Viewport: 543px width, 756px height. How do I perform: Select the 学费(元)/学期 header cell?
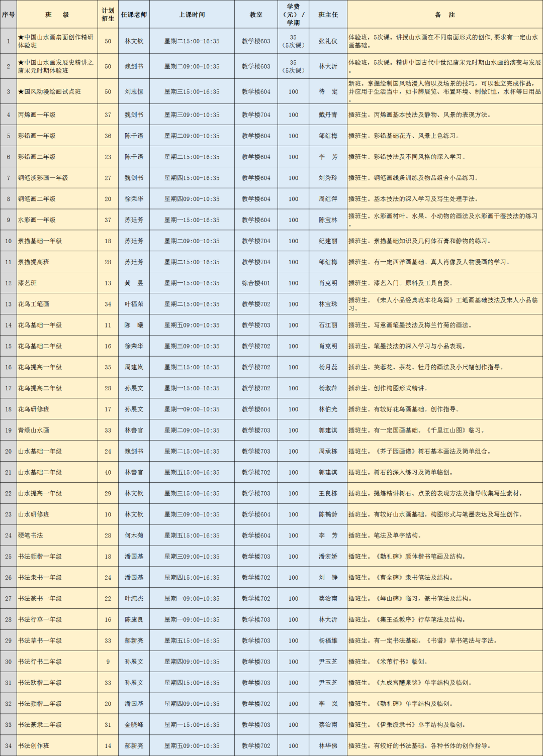pyautogui.click(x=294, y=15)
